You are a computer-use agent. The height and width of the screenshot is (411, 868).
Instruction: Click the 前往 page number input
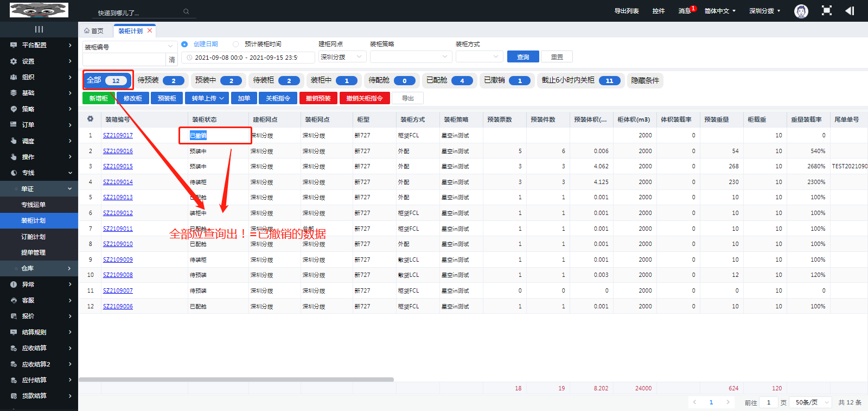coord(768,402)
